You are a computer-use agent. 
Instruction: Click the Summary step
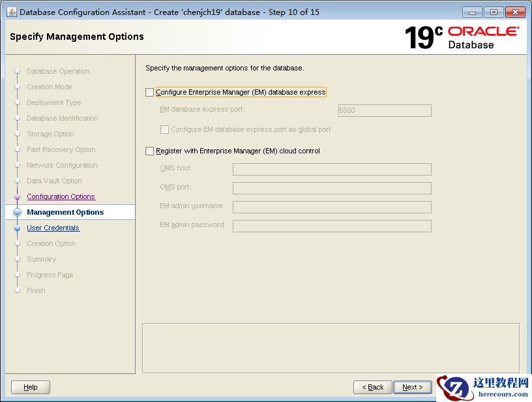42,259
